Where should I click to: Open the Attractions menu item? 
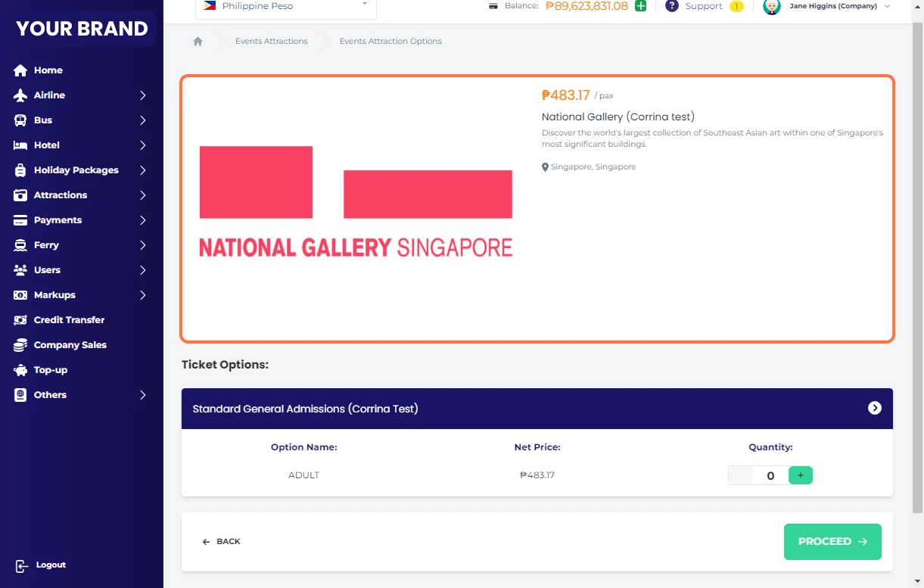pos(61,195)
